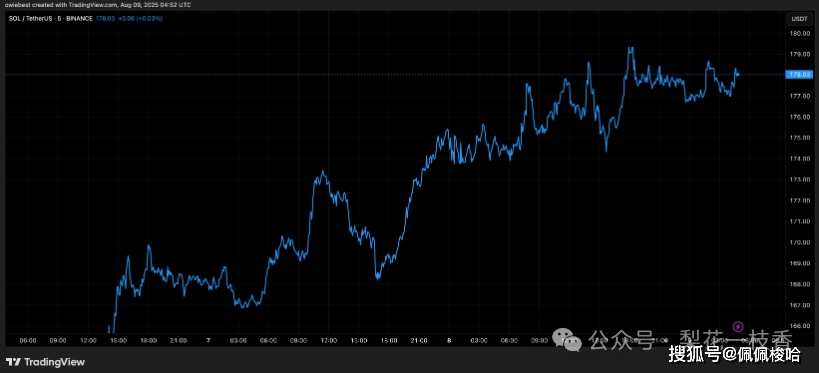
Task: Select the 166.00 price axis label
Action: 800,326
